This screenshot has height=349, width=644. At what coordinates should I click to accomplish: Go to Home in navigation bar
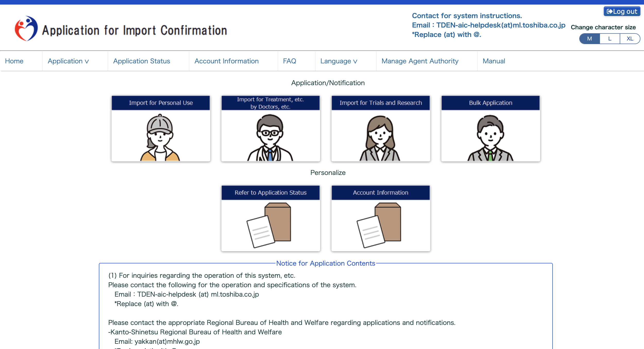(x=14, y=61)
